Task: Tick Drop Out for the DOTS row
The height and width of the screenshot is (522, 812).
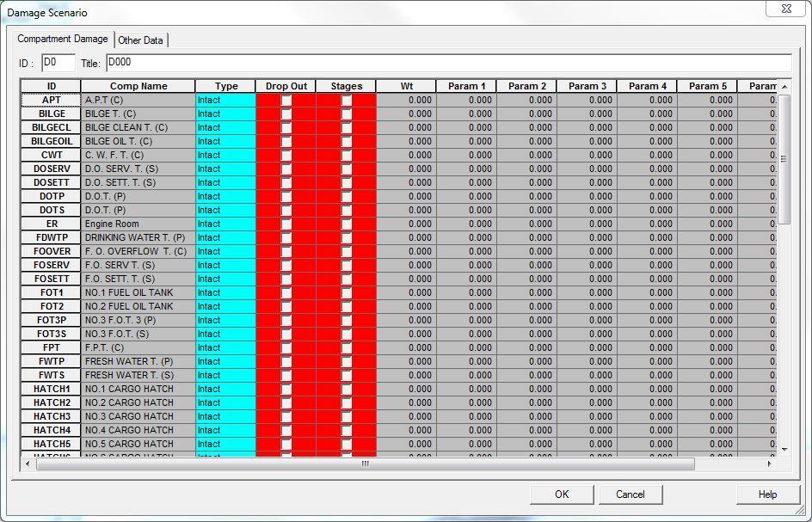Action: [x=286, y=210]
